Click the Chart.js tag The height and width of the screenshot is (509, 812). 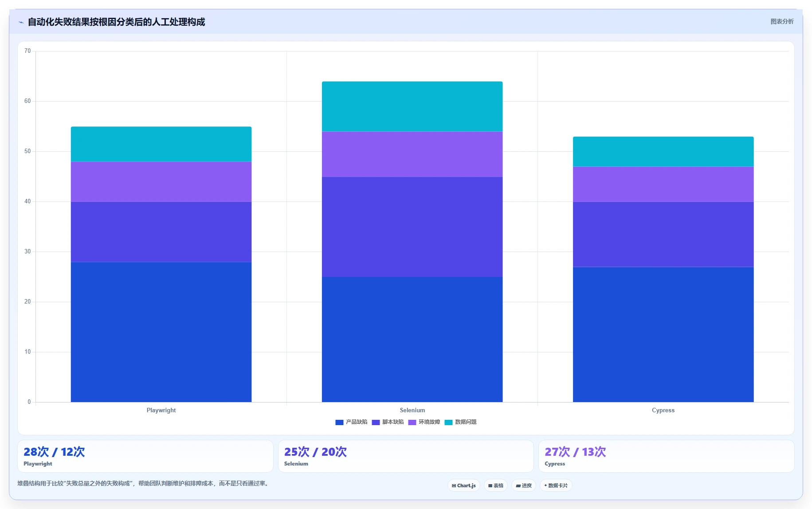click(463, 485)
